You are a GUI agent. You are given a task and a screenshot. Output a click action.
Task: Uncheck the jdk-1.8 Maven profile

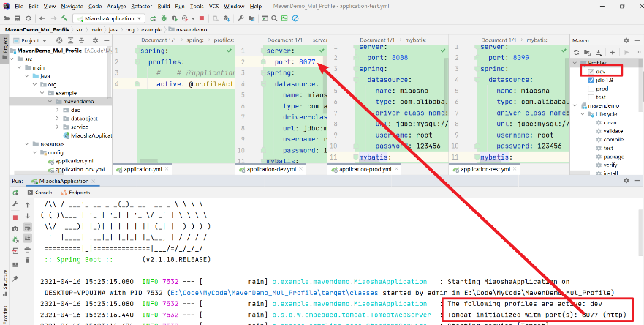[x=591, y=81]
